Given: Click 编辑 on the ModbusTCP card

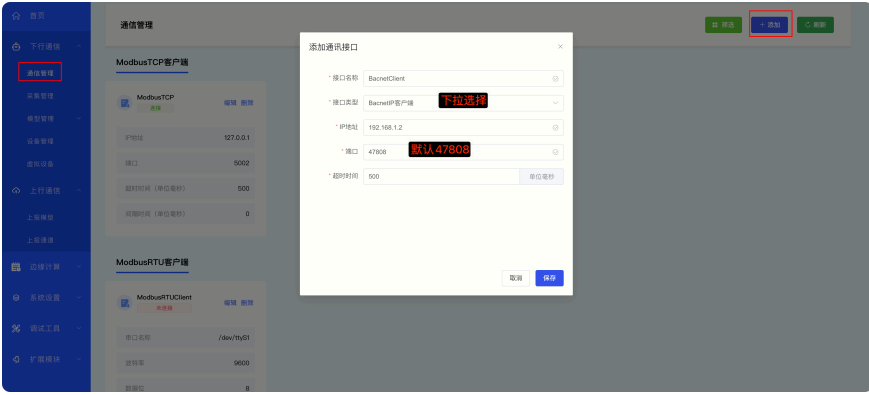Looking at the screenshot, I should coord(230,102).
